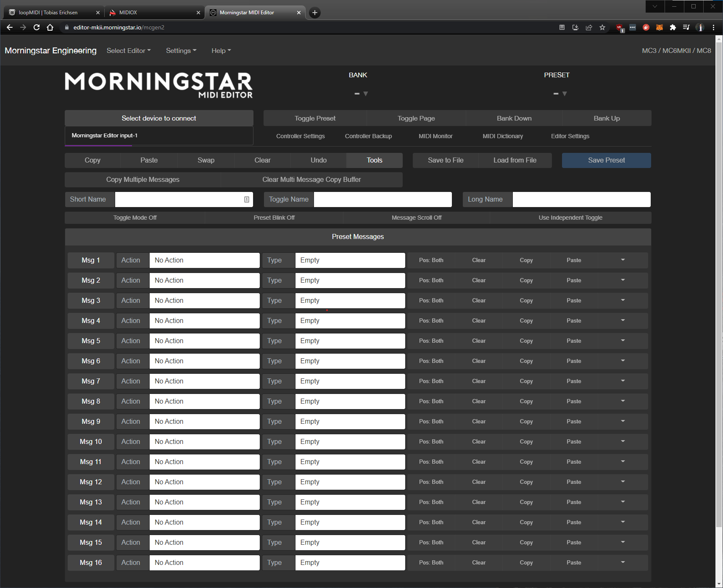
Task: Open the Select Editor menu
Action: (x=128, y=50)
